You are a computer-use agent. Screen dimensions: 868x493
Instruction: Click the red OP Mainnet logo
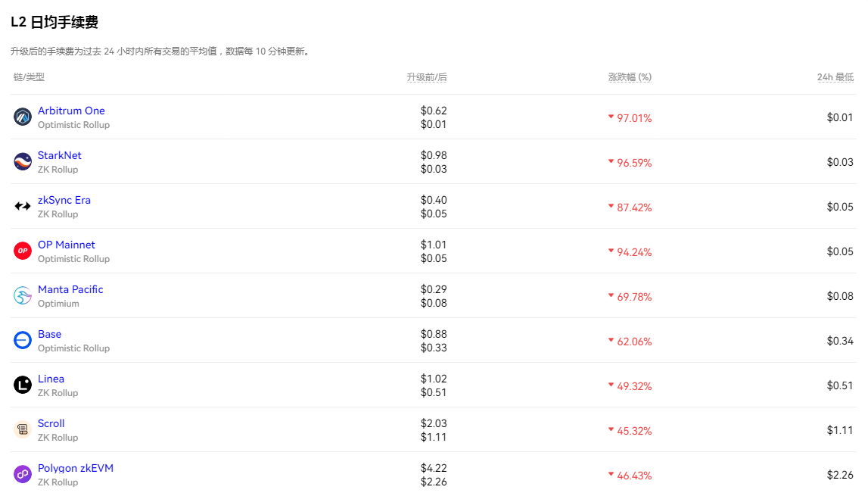(x=23, y=251)
